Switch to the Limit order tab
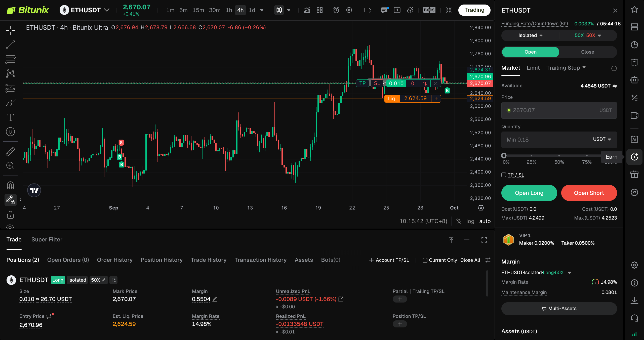This screenshot has height=340, width=644. (533, 68)
